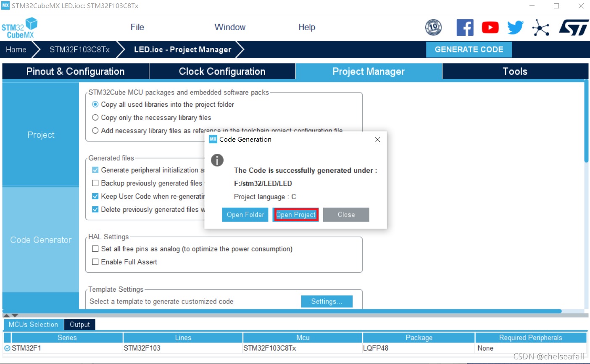Enable Backup previously generated files checkbox
The width and height of the screenshot is (590, 364).
[x=95, y=183]
